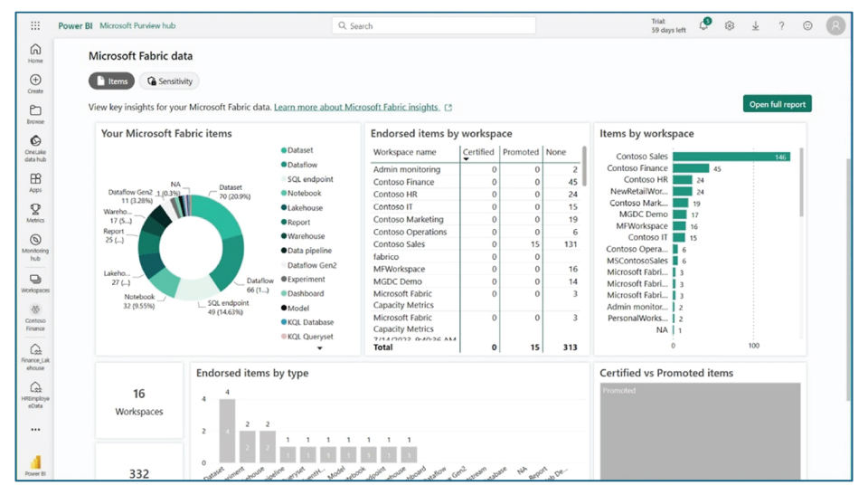This screenshot has height=495, width=868.
Task: Open the settings gear icon
Action: click(730, 26)
